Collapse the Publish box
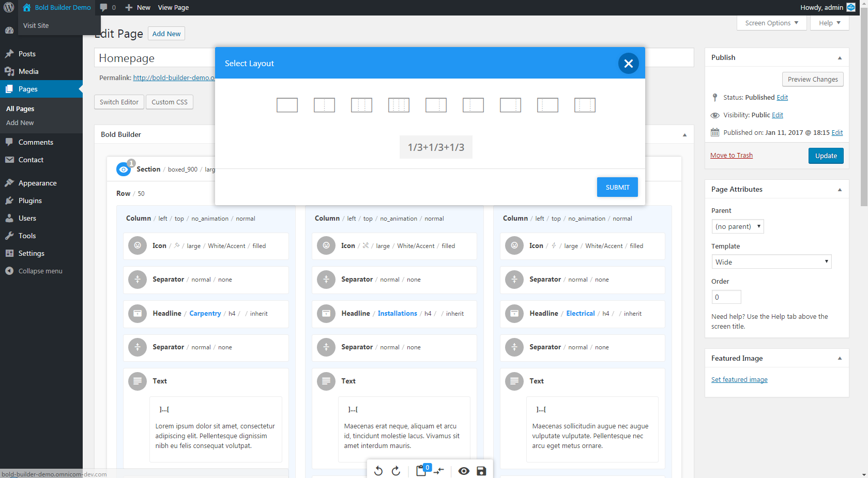Viewport: 868px width, 478px height. [840, 58]
